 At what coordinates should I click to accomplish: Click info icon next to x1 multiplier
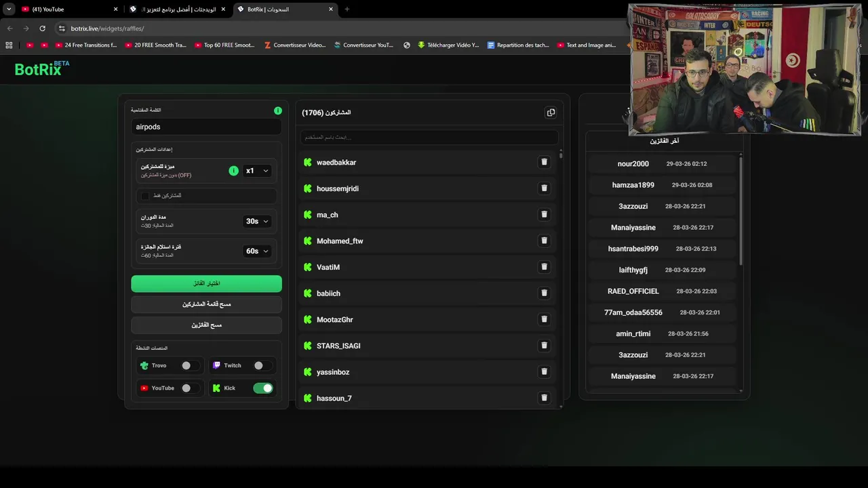[x=233, y=171]
